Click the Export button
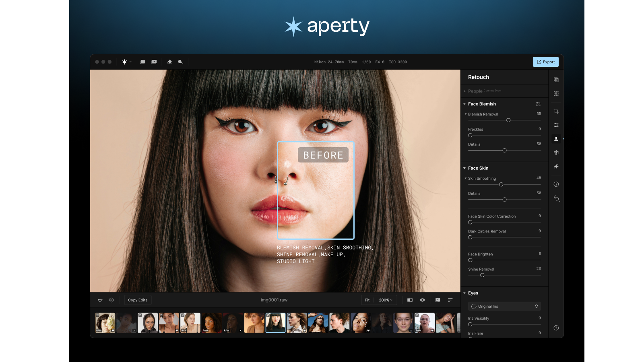644x362 pixels. tap(545, 62)
